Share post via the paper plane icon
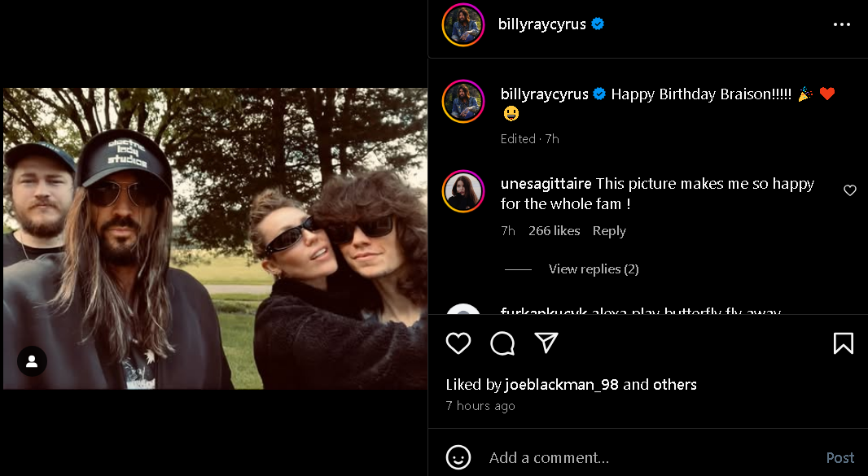This screenshot has width=868, height=476. click(x=546, y=343)
